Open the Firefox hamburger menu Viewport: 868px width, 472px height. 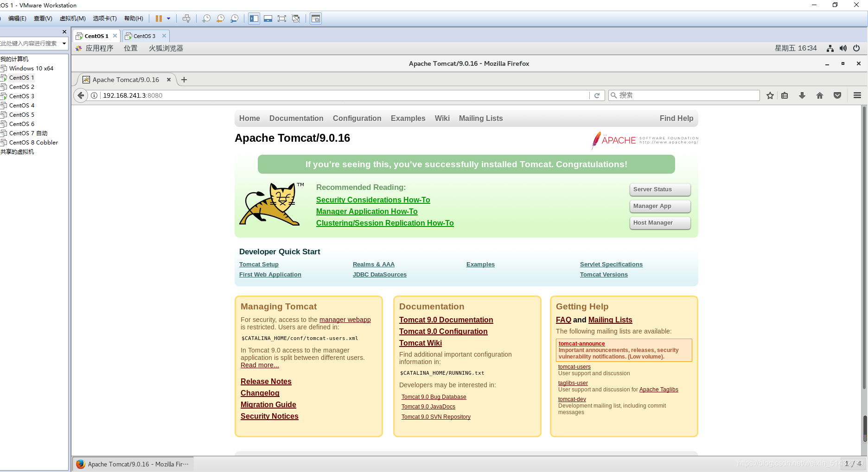(857, 95)
